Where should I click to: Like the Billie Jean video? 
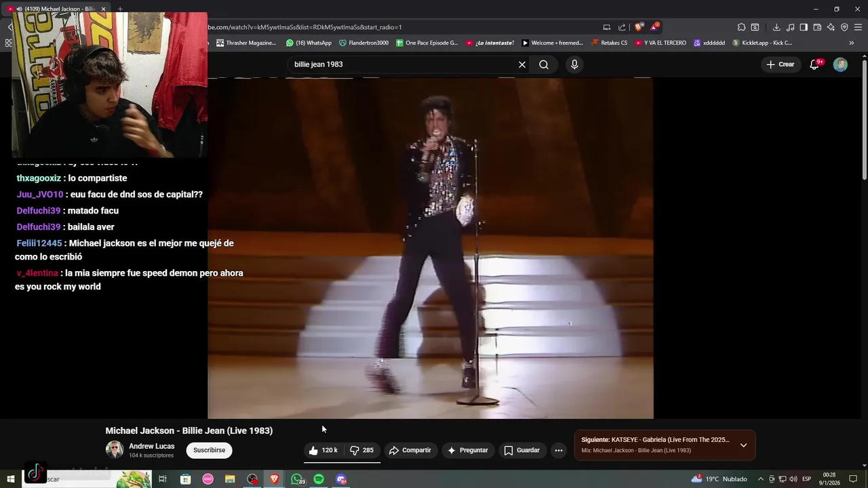(323, 450)
